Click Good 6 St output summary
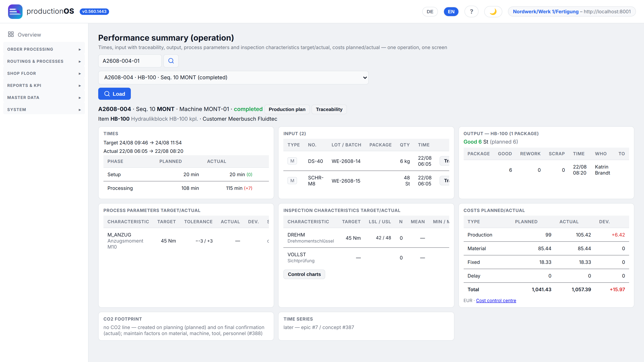The width and height of the screenshot is (644, 362). pyautogui.click(x=490, y=142)
